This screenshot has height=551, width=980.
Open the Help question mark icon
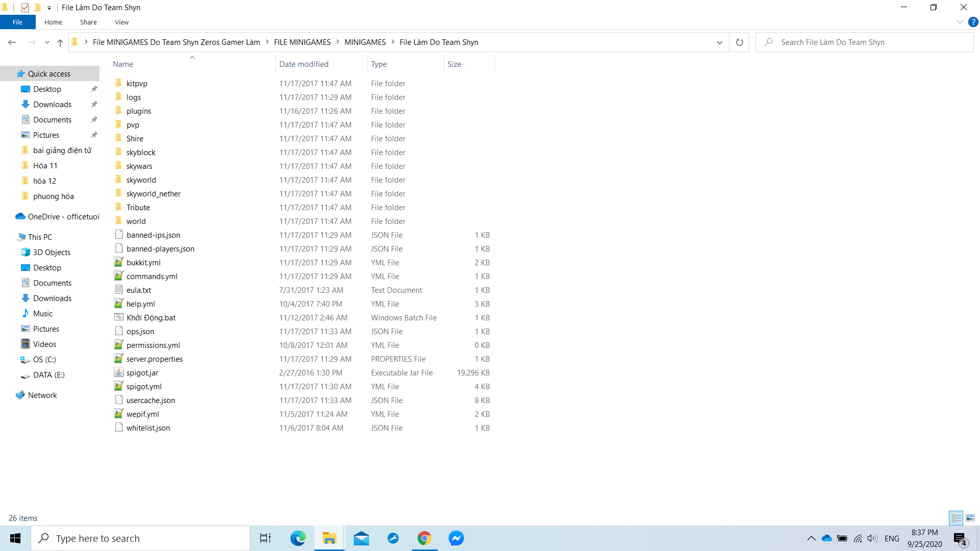tap(973, 22)
